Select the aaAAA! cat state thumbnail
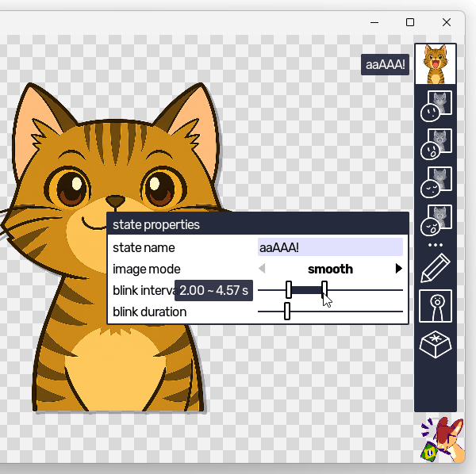This screenshot has height=474, width=476. click(436, 64)
